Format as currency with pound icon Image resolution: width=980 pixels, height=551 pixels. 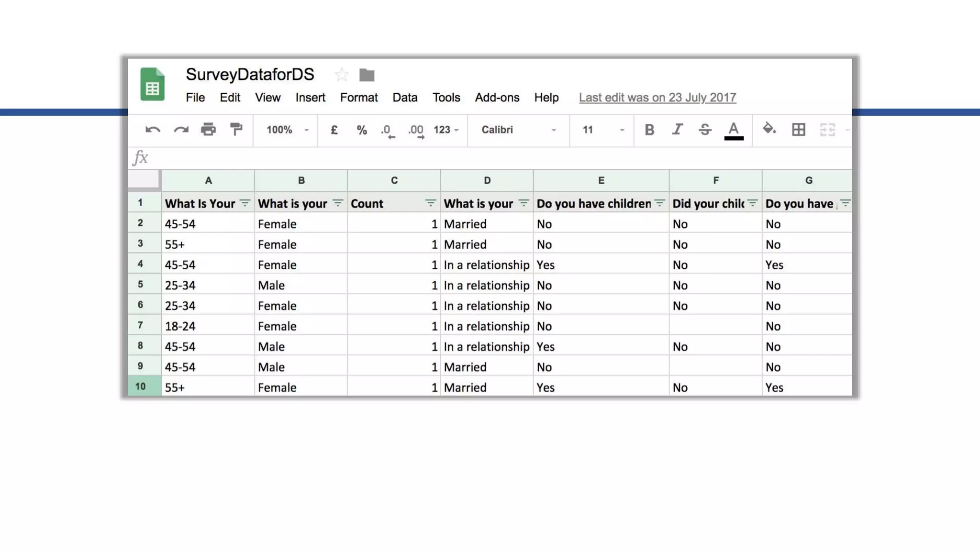[334, 130]
